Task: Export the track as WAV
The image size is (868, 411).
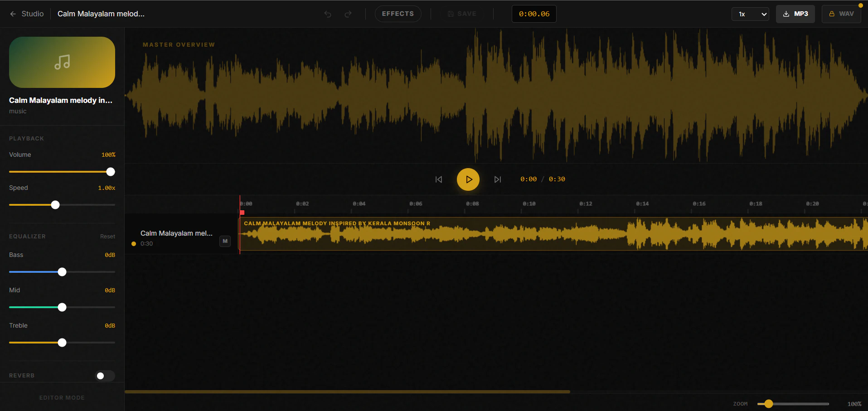Action: pos(841,14)
